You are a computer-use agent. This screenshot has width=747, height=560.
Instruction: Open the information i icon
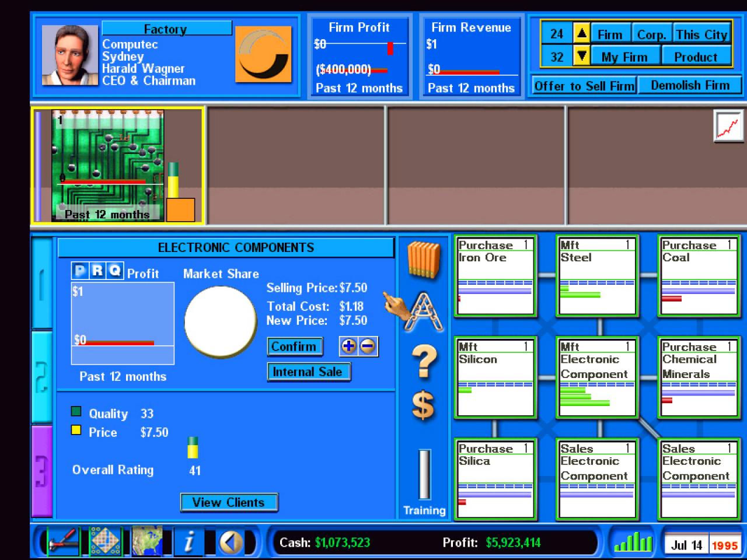click(x=189, y=542)
